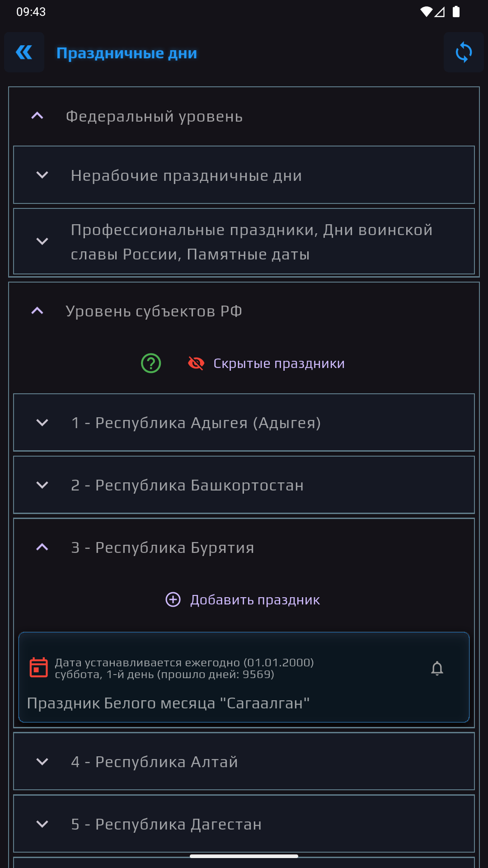Screen dimensions: 488x868
Task: Collapse the Федеральный уровень section
Action: (x=244, y=117)
